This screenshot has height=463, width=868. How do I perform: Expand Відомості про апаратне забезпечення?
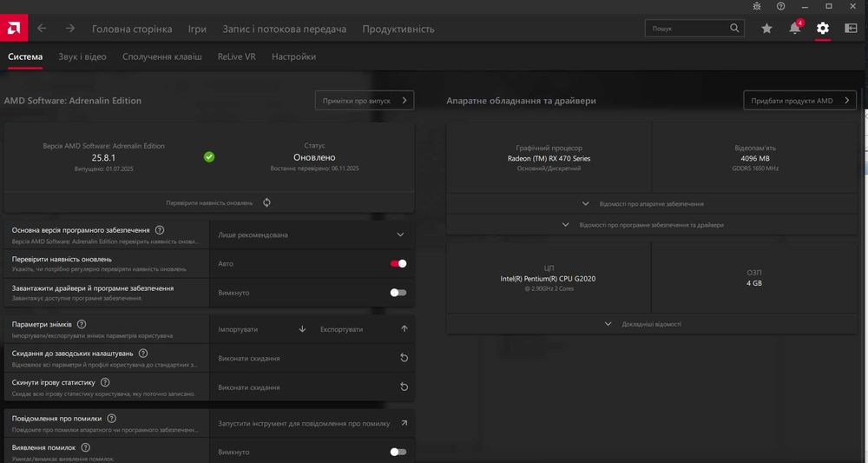(652, 204)
